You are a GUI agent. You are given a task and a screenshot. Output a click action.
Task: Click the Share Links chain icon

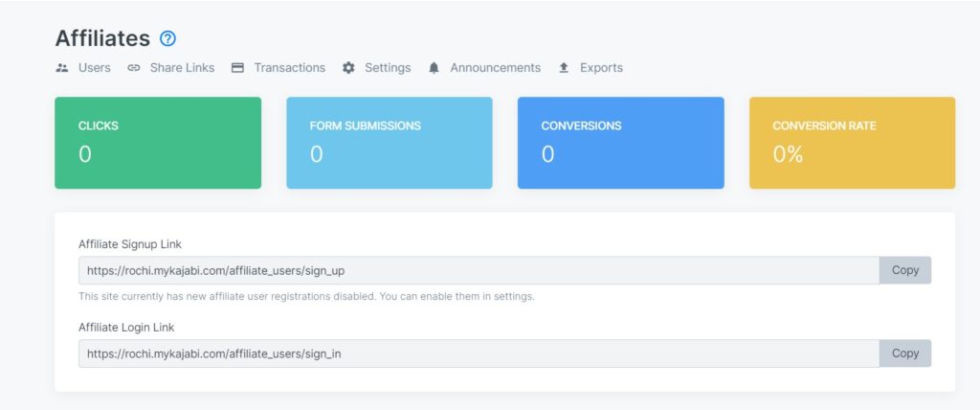(x=134, y=68)
